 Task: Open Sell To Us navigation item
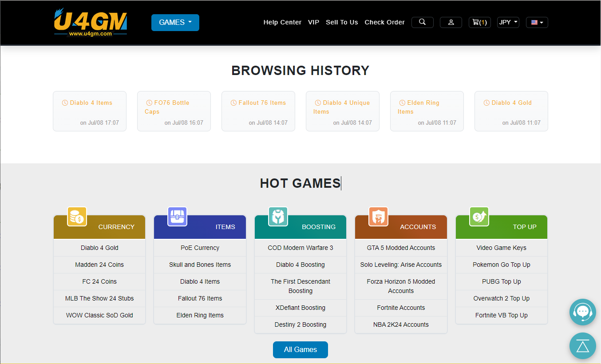pyautogui.click(x=342, y=22)
